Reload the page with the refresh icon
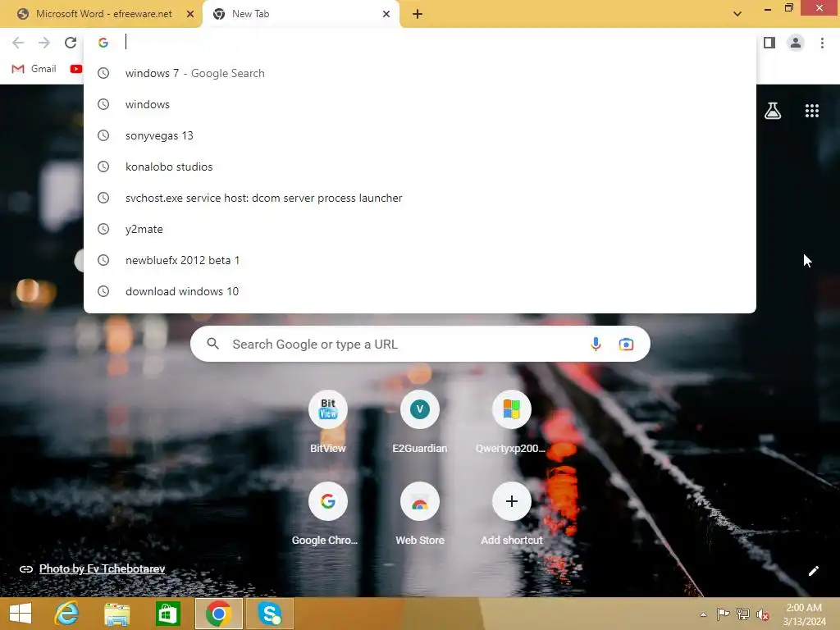 71,43
